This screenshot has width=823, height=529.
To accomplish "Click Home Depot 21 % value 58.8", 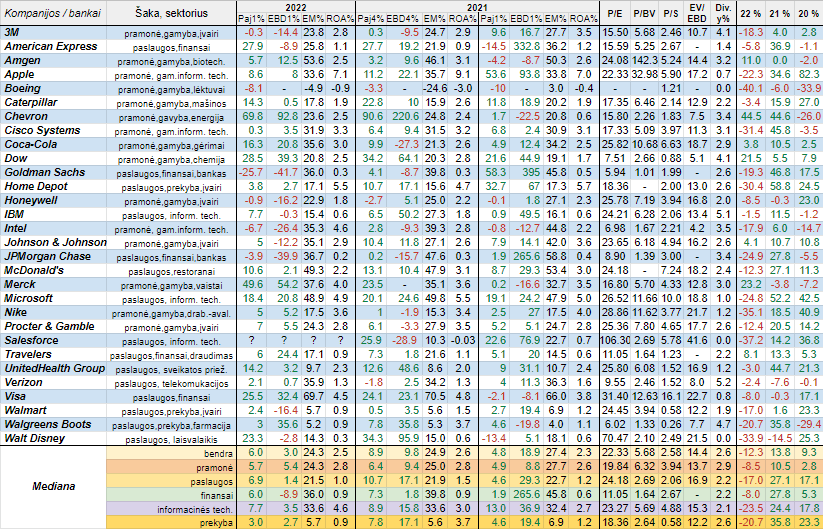I will pyautogui.click(x=780, y=186).
